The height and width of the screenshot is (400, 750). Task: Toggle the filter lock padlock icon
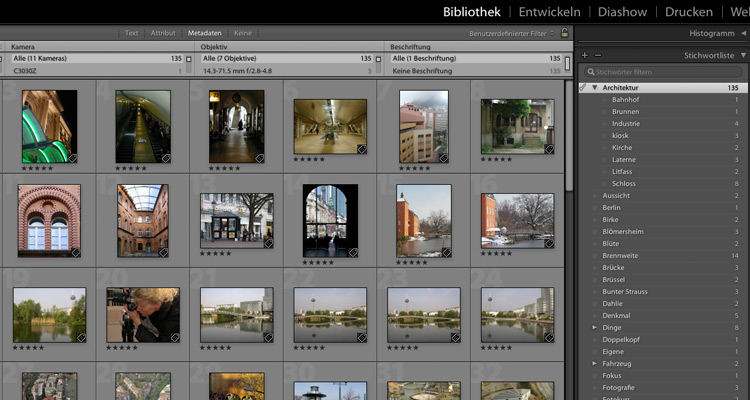click(564, 33)
